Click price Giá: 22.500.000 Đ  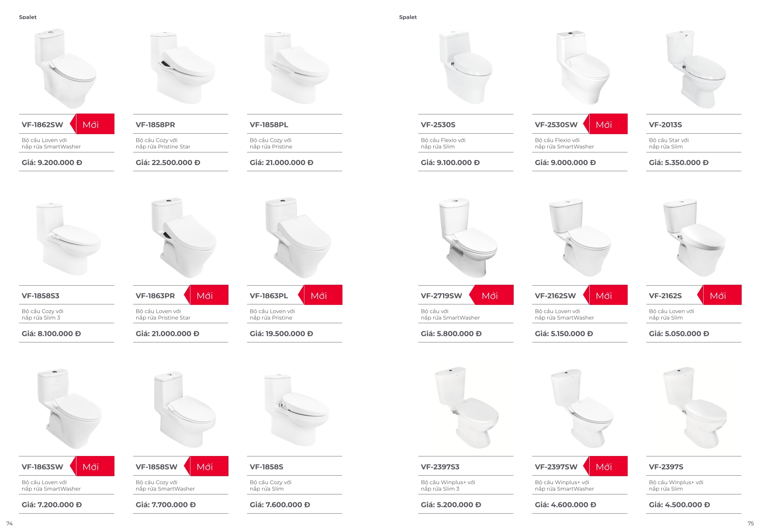tap(168, 163)
